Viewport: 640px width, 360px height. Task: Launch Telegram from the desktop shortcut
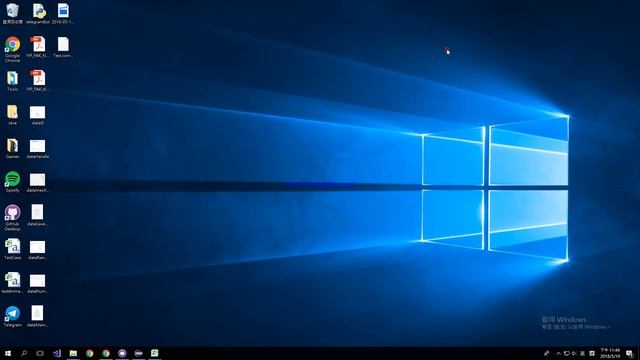coord(12,317)
